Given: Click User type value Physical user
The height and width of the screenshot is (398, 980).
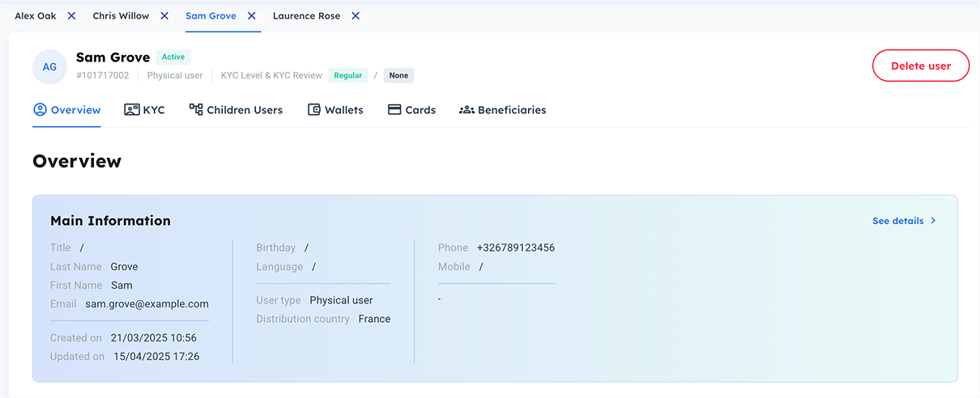Looking at the screenshot, I should [x=341, y=300].
